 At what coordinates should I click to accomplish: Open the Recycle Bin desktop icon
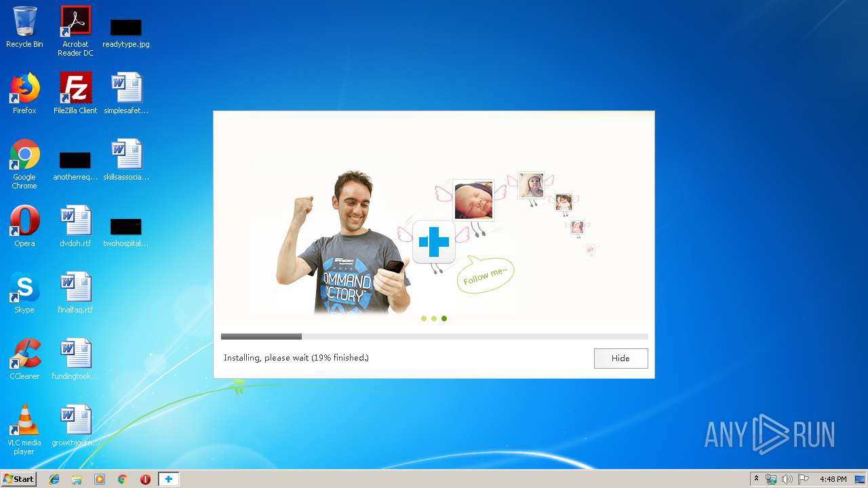click(x=24, y=27)
